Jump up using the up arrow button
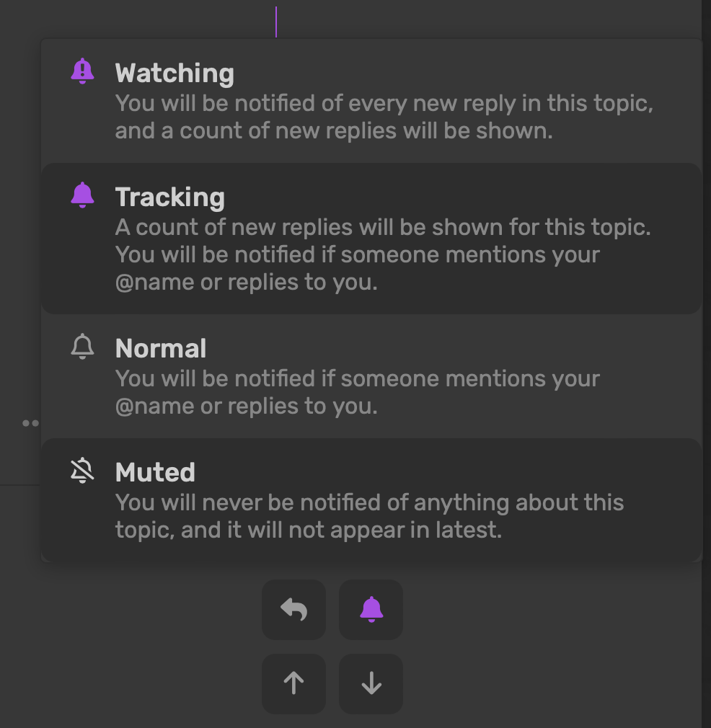This screenshot has width=711, height=728. tap(294, 684)
